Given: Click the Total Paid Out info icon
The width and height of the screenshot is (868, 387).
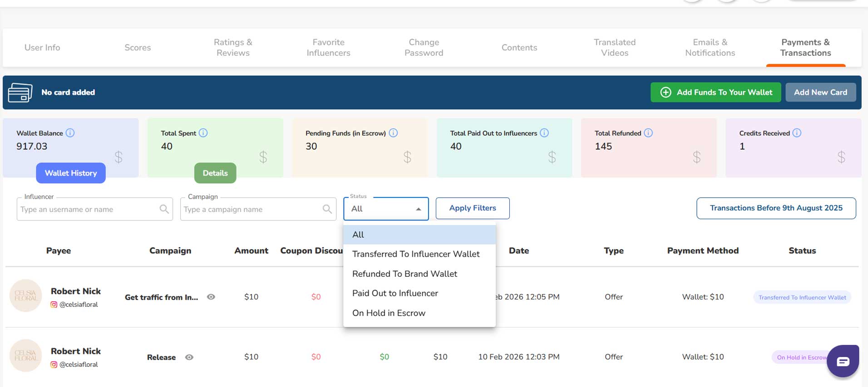Looking at the screenshot, I should (544, 133).
